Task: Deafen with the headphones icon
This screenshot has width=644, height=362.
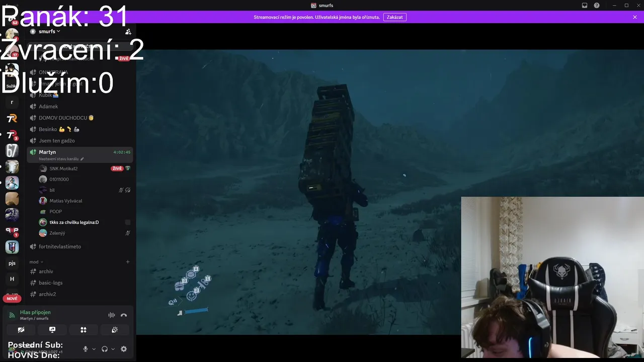Action: click(x=105, y=349)
